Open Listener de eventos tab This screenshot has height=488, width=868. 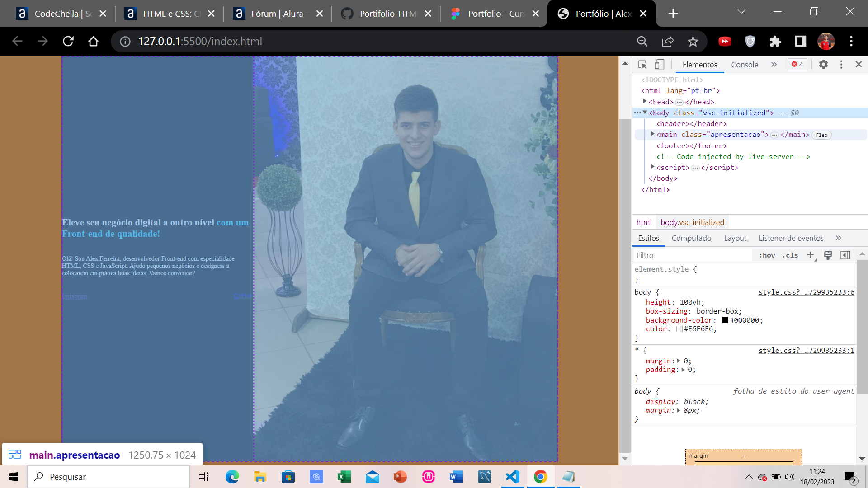(x=791, y=238)
